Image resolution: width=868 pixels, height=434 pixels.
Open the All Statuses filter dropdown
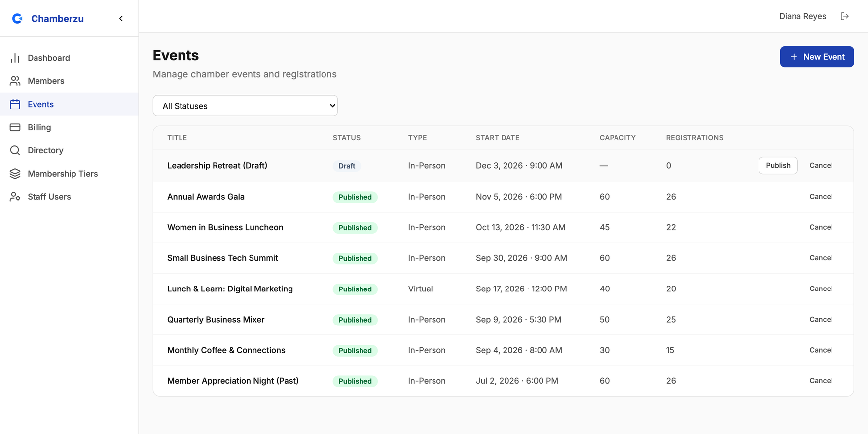pyautogui.click(x=245, y=106)
